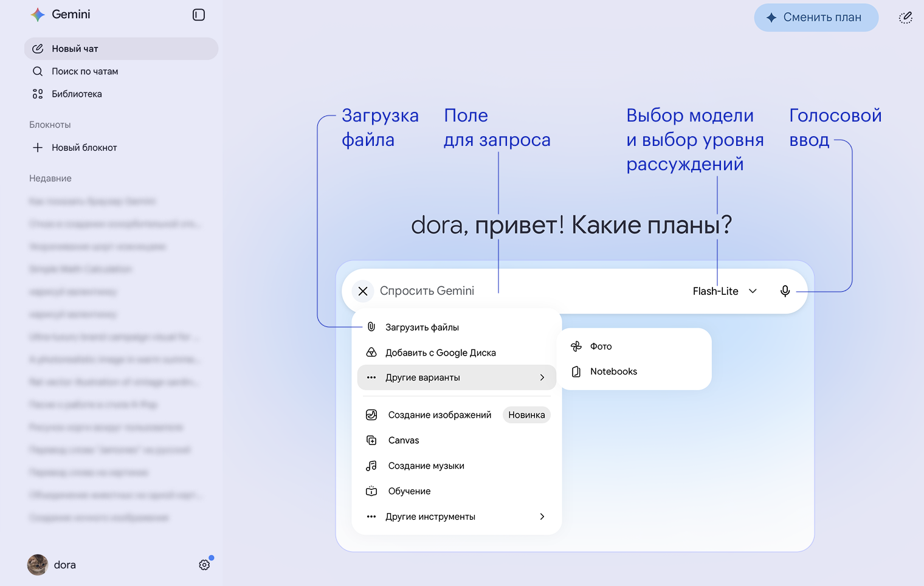Screen dimensions: 924x586
Task: Select Обучение learning mode
Action: pos(457,491)
